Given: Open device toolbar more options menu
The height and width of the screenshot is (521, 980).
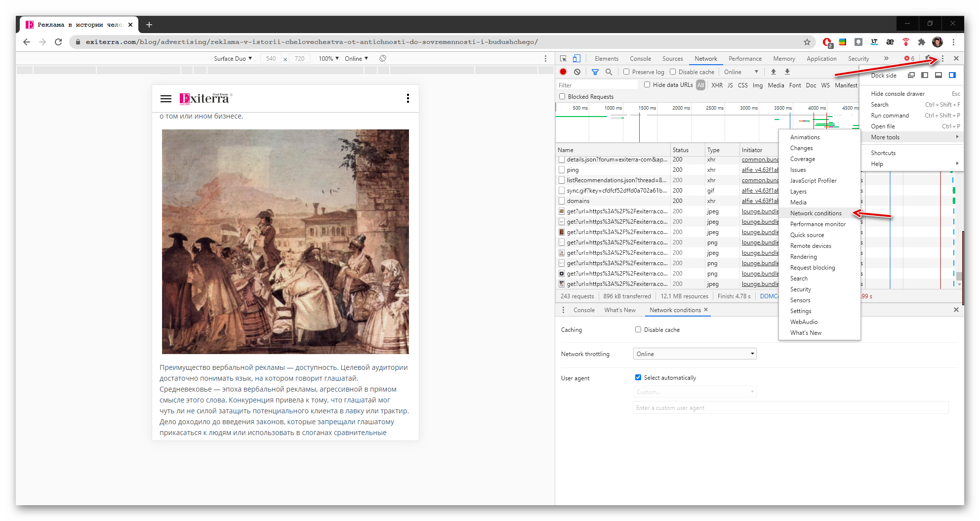Looking at the screenshot, I should pos(545,58).
